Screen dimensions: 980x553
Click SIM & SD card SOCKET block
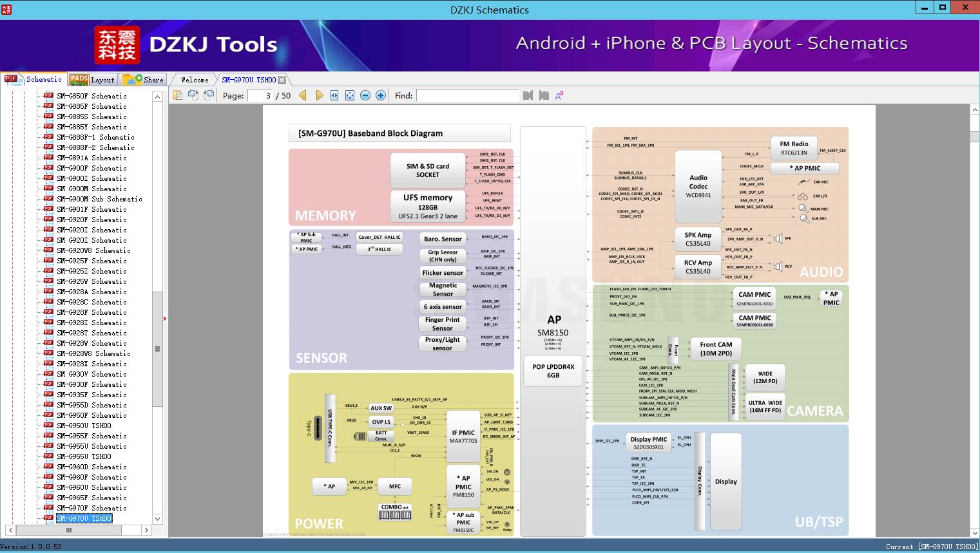[428, 171]
